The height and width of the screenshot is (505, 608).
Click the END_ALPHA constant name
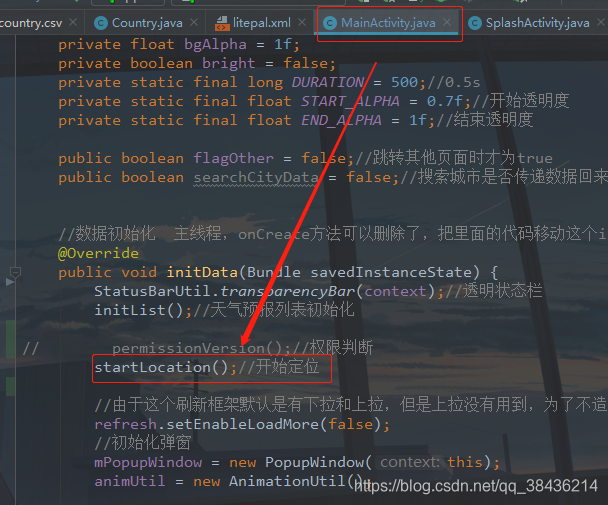coord(341,120)
